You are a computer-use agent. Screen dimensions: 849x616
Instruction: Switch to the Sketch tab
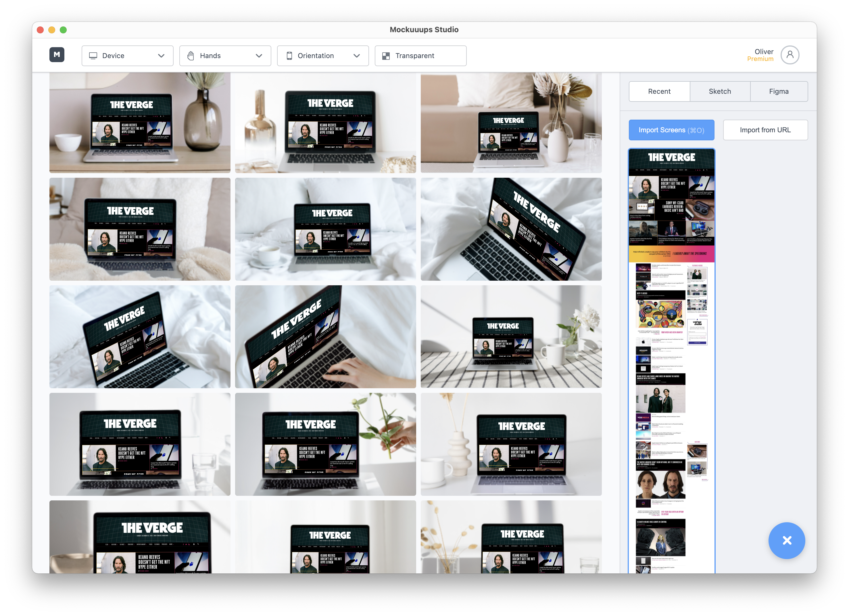pyautogui.click(x=719, y=91)
